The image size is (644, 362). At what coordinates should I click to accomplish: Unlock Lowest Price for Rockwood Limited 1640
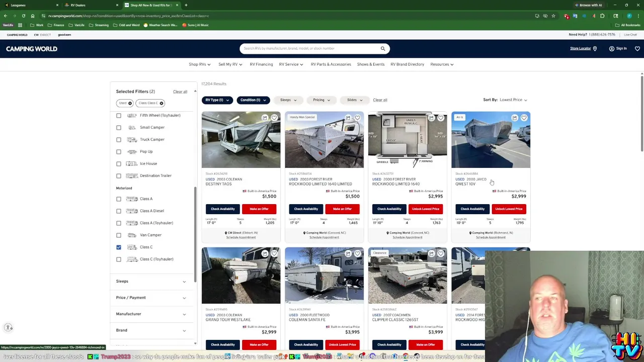point(426,209)
